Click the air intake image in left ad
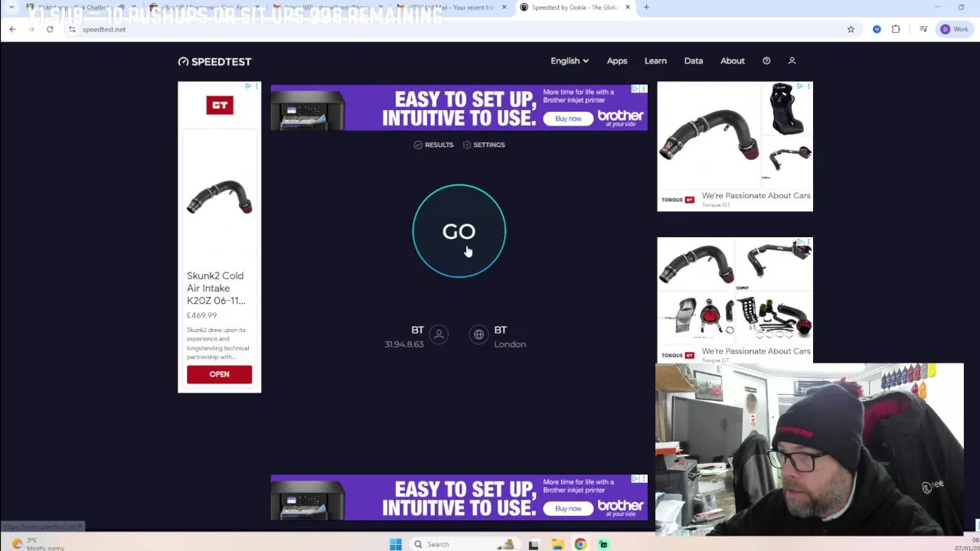Image resolution: width=980 pixels, height=551 pixels. 220,197
